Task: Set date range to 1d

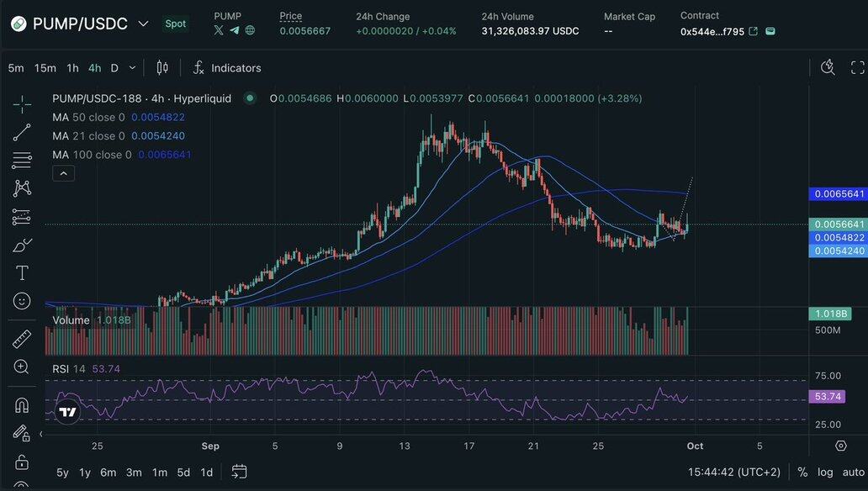Action: pyautogui.click(x=206, y=473)
